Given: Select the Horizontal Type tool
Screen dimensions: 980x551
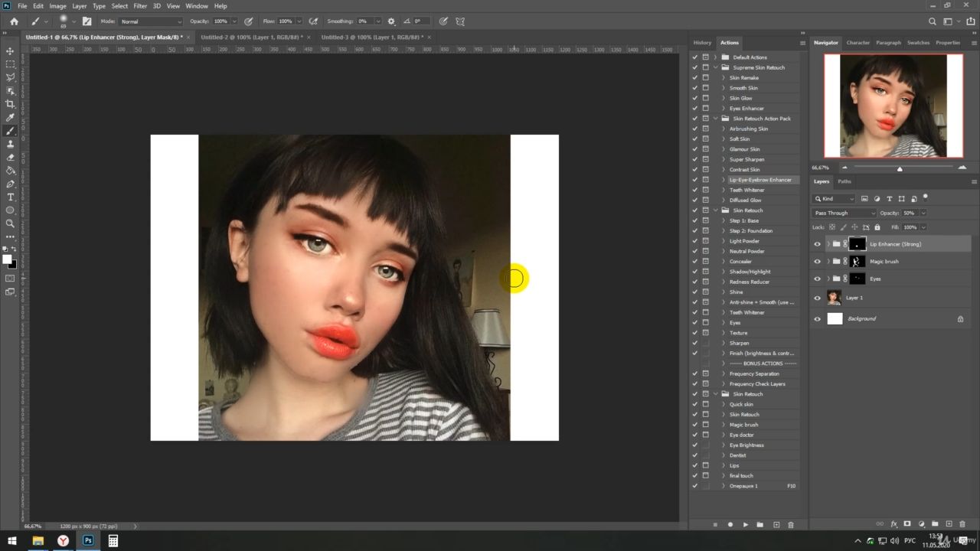Looking at the screenshot, I should coord(10,197).
